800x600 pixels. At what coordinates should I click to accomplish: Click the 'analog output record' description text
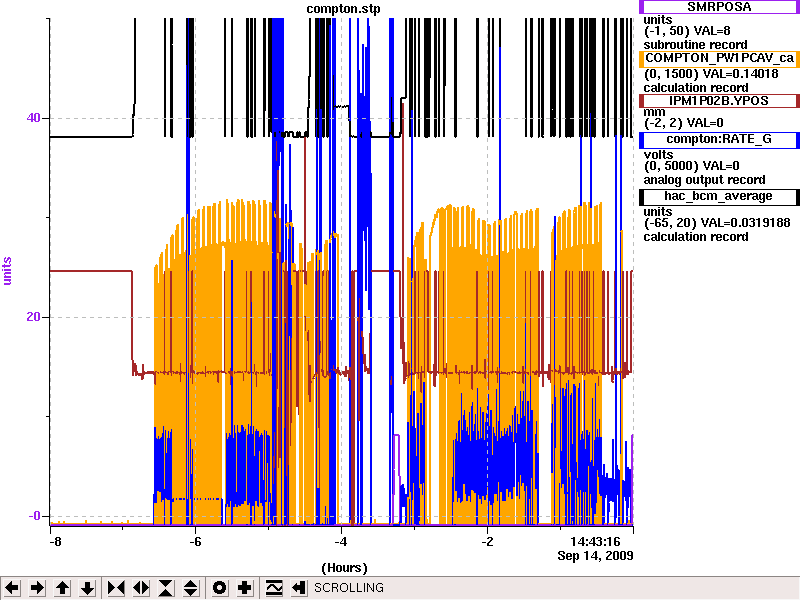(x=704, y=180)
